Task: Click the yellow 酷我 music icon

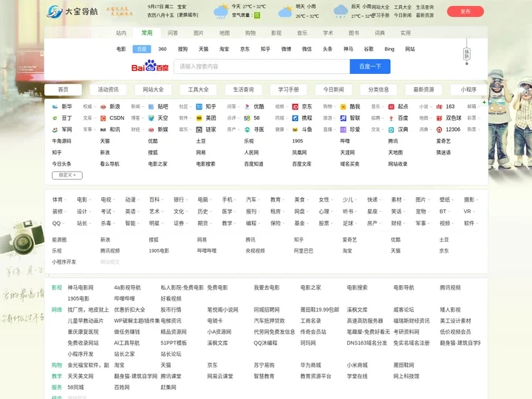Action: [x=344, y=106]
